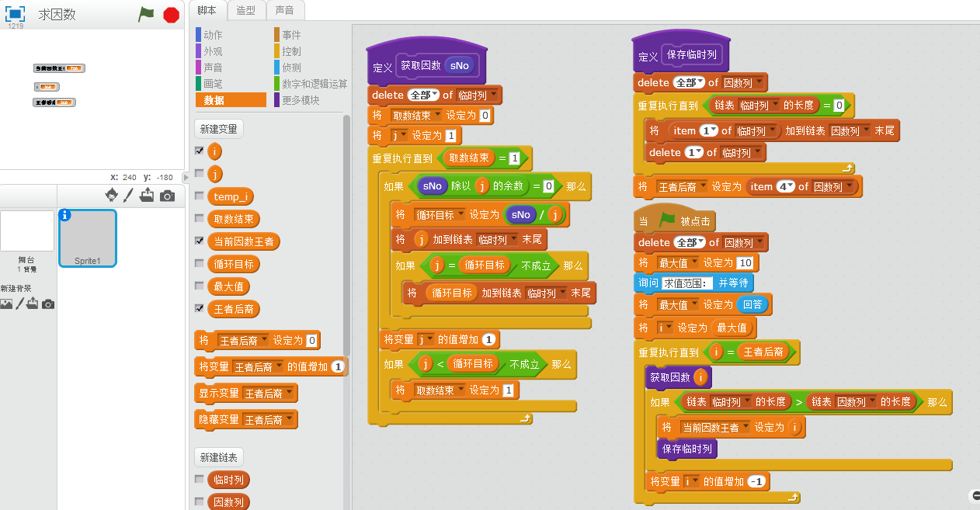Tick the temp_i variable checkbox
Viewport: 980px width, 510px height.
(200, 196)
